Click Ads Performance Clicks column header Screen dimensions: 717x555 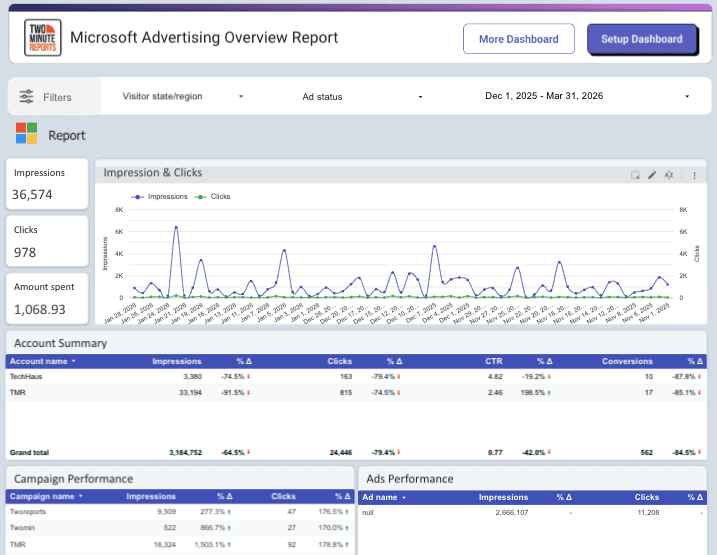[647, 497]
